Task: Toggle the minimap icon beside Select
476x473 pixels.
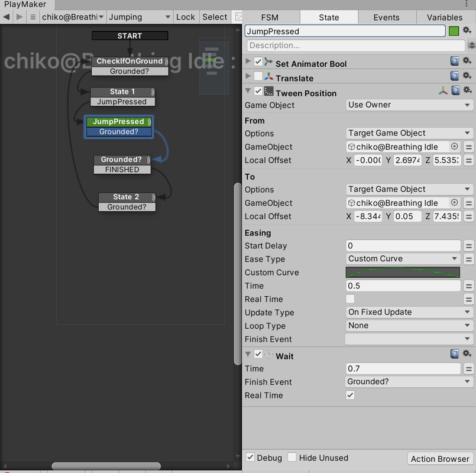Action: click(238, 17)
